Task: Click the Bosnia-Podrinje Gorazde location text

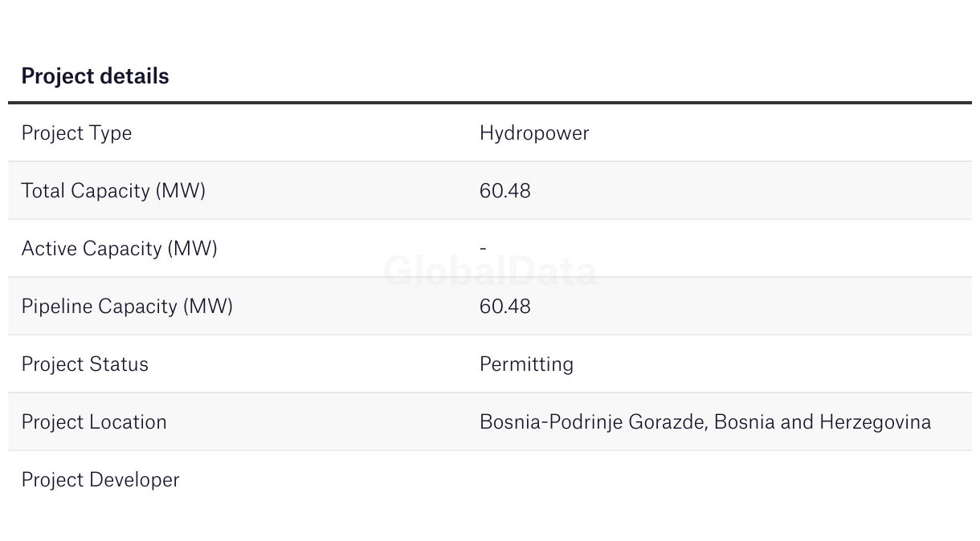Action: pos(593,422)
